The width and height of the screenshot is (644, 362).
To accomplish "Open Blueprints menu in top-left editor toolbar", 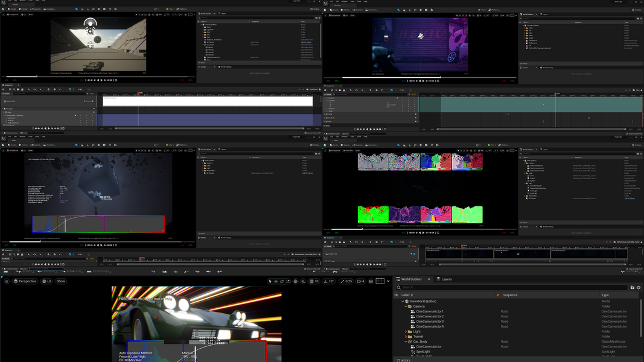I will [36, 8].
